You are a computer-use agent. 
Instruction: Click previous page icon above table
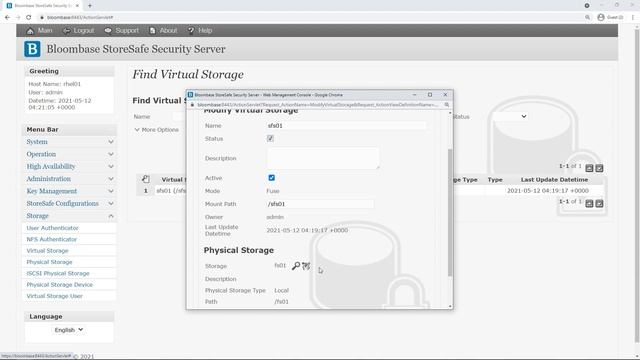point(589,168)
